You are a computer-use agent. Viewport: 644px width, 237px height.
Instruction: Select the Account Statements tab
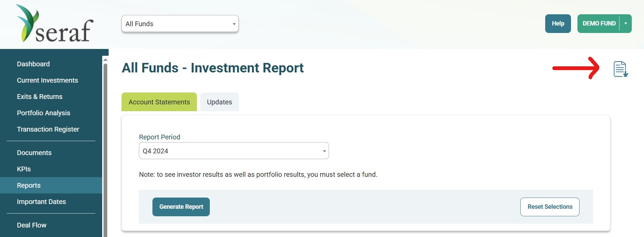(159, 102)
